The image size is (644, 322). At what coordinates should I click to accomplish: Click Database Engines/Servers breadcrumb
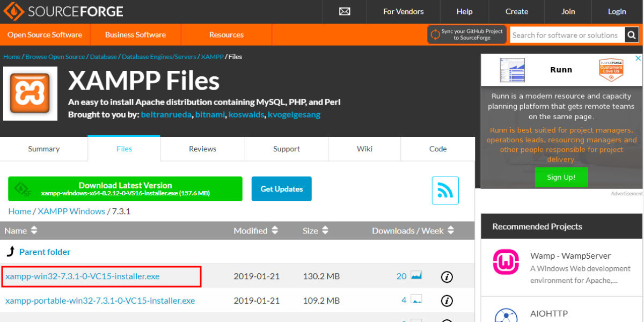[x=159, y=56]
